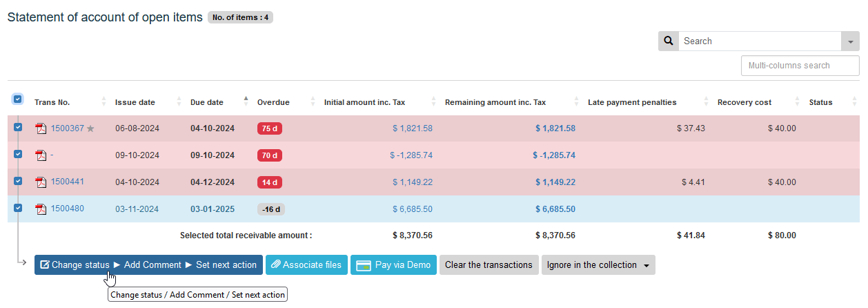
Task: Open the Ignore in the collection dropdown
Action: tap(598, 265)
